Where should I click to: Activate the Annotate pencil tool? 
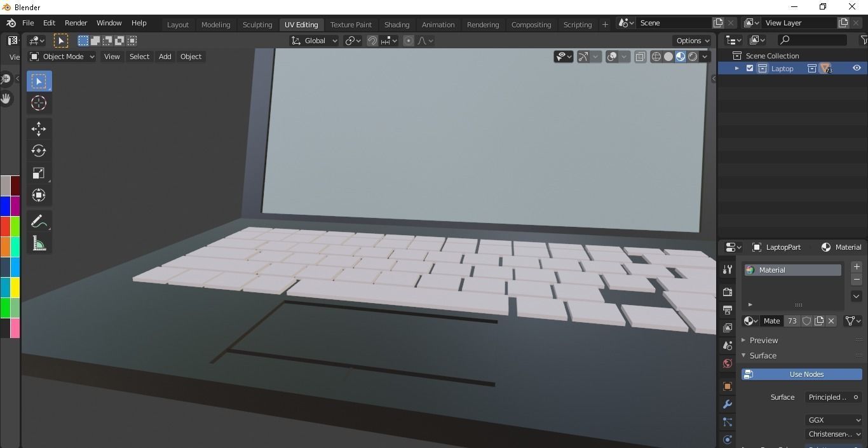click(x=39, y=222)
